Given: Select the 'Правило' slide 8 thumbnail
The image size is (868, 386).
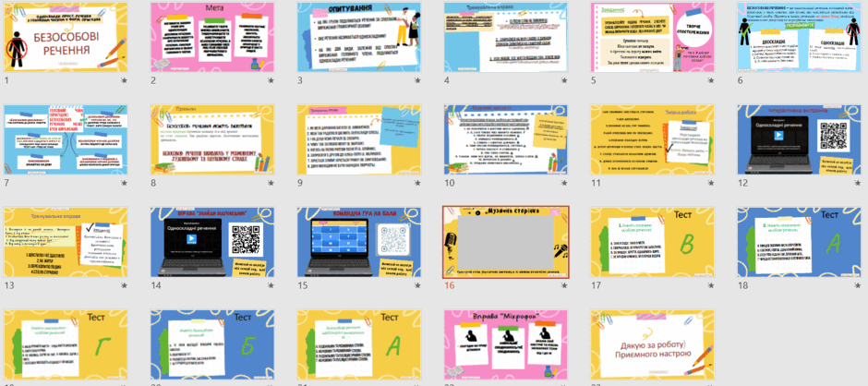Looking at the screenshot, I should coord(212,139).
